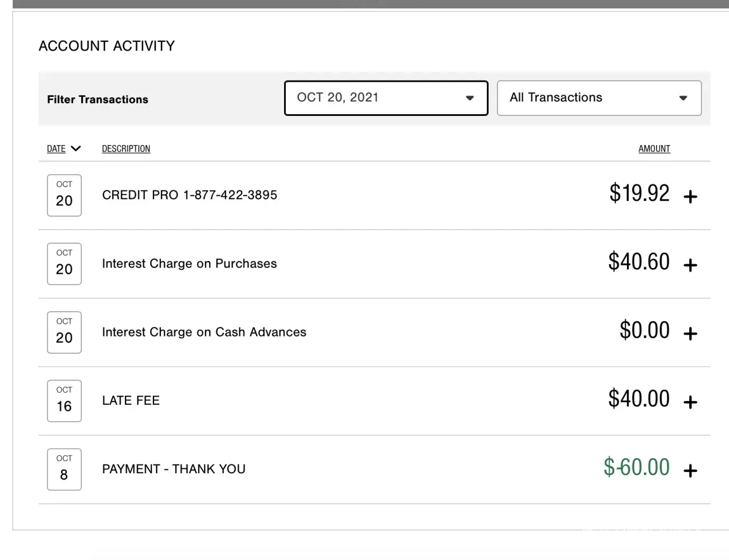Click the sort chevron next to DATE
Image resolution: width=729 pixels, height=560 pixels.
coord(76,148)
